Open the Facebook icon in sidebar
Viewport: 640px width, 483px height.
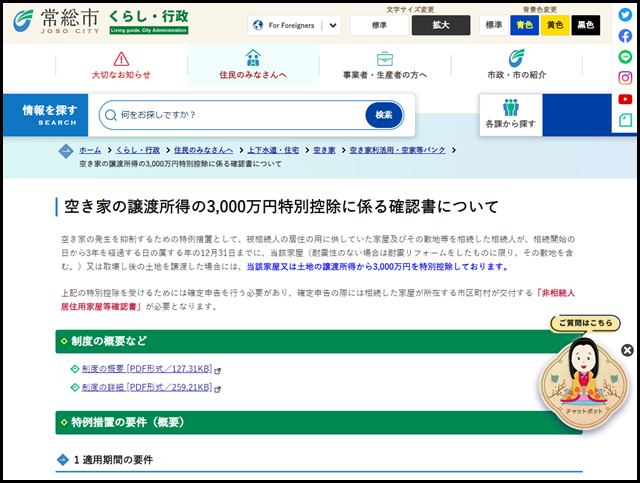tap(625, 36)
